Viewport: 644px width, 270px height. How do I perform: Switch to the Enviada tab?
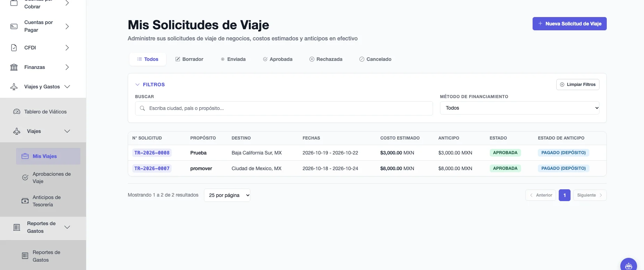[233, 59]
